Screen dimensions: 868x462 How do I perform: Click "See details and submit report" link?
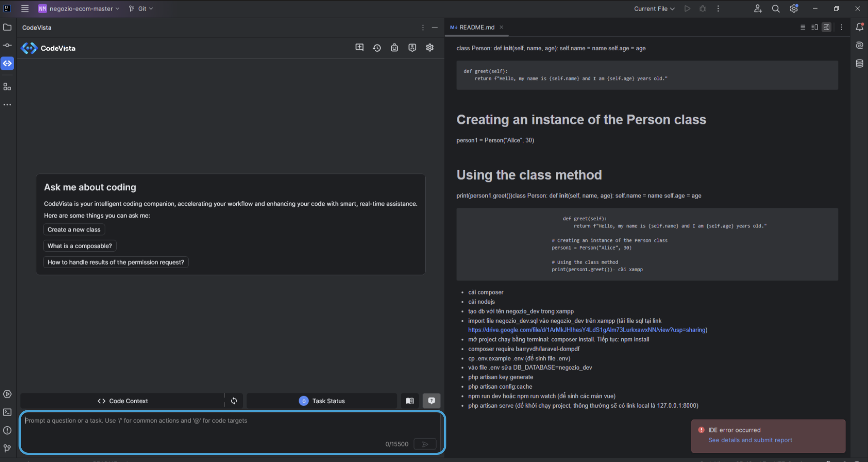750,440
